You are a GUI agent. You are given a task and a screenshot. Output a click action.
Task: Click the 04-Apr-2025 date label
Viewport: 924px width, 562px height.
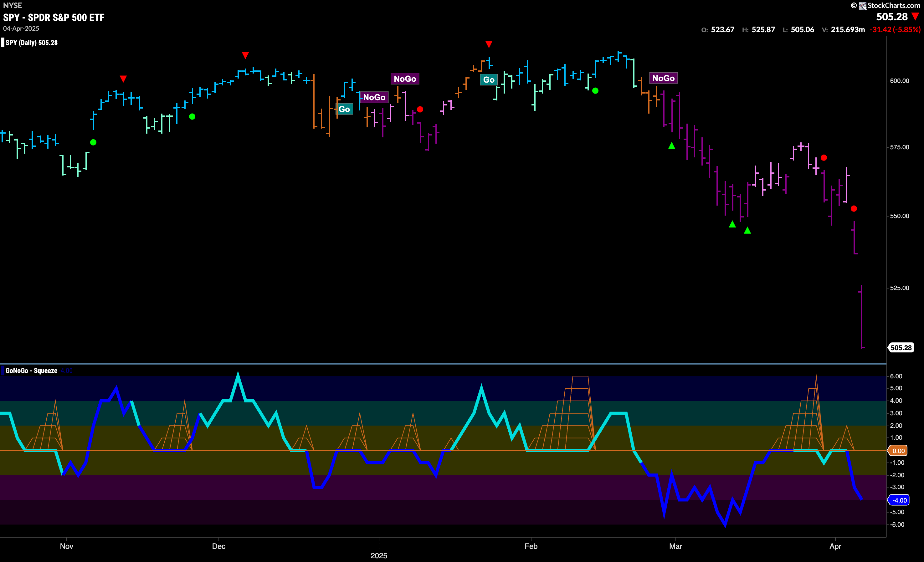tap(21, 28)
